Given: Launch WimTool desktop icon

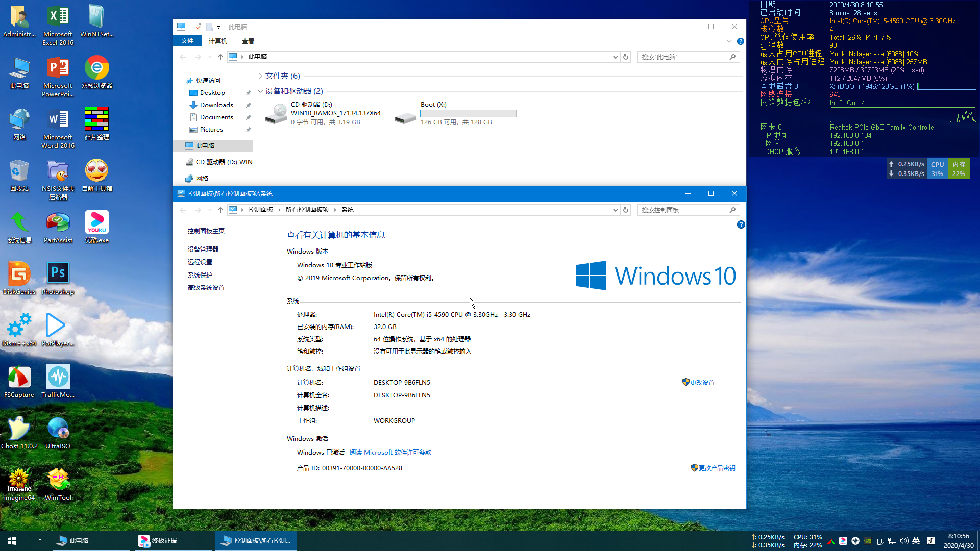Looking at the screenshot, I should click(x=58, y=485).
